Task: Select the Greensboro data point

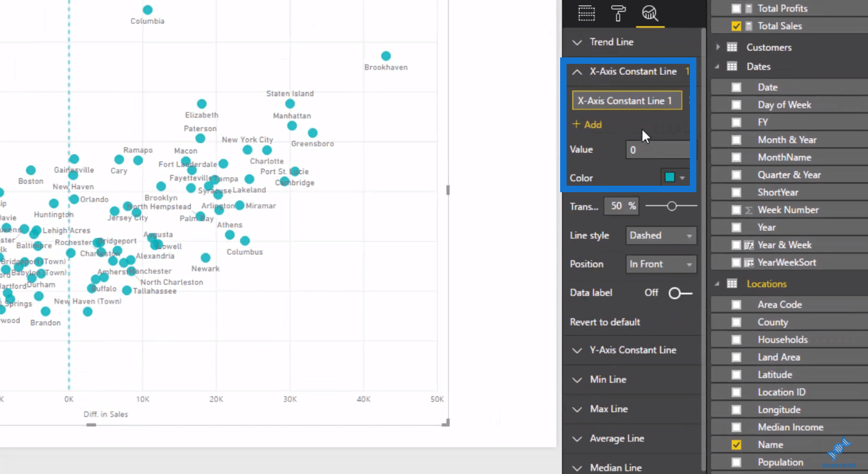Action: 313,133
